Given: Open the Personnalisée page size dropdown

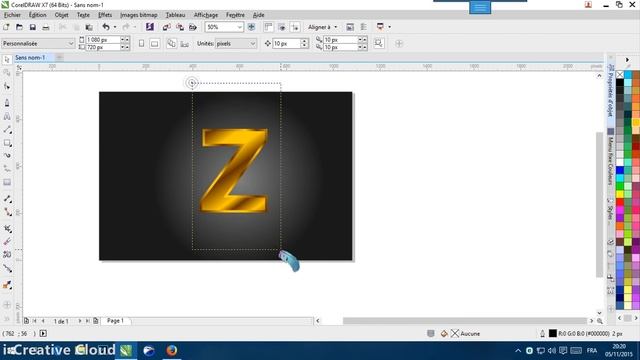Looking at the screenshot, I should [70, 43].
